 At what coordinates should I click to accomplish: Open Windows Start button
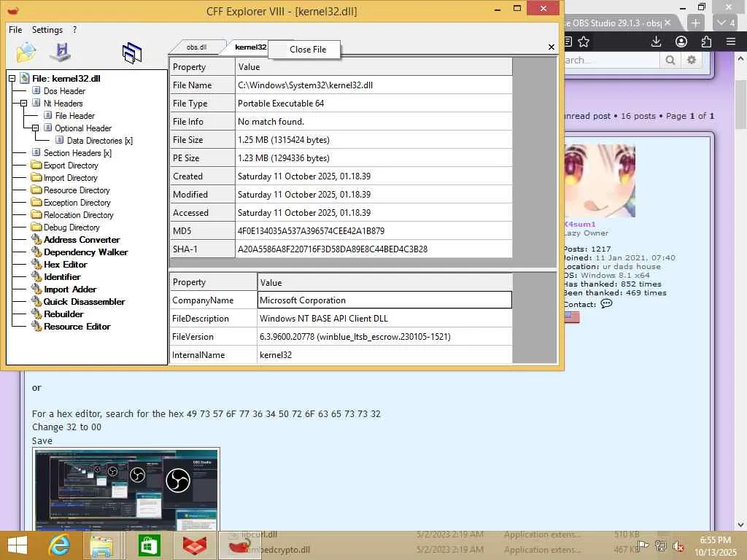pyautogui.click(x=18, y=545)
